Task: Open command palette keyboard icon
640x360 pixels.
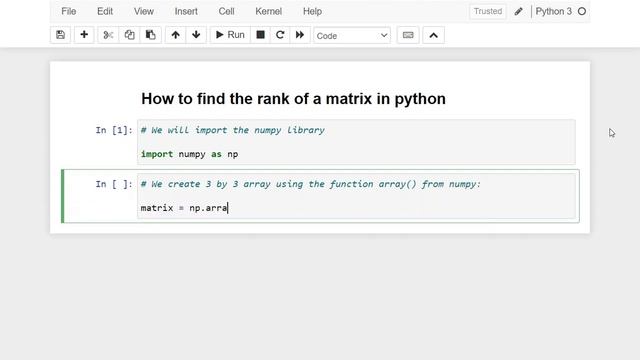Action: coord(408,35)
